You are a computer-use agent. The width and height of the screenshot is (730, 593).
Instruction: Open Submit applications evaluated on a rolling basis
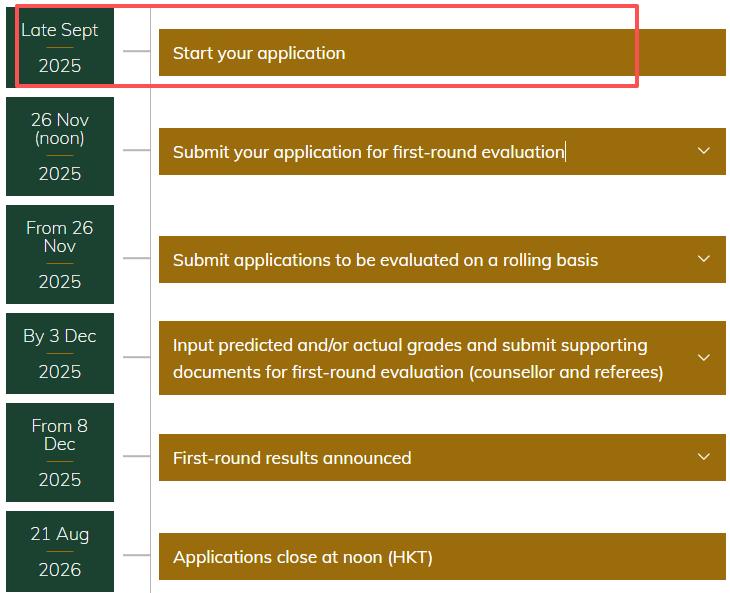click(x=442, y=259)
